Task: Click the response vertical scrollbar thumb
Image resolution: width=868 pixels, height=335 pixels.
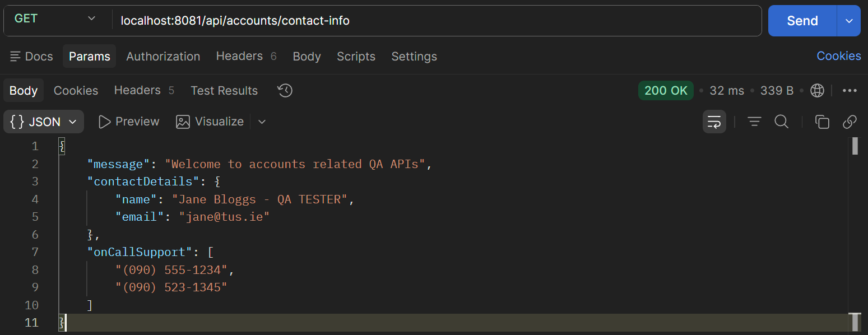Action: [x=855, y=146]
